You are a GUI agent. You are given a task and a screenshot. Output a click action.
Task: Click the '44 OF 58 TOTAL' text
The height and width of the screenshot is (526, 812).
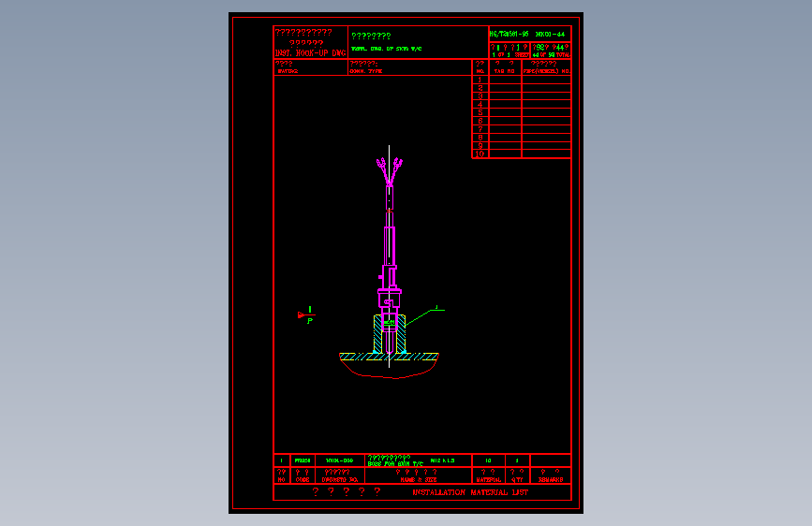[x=551, y=55]
